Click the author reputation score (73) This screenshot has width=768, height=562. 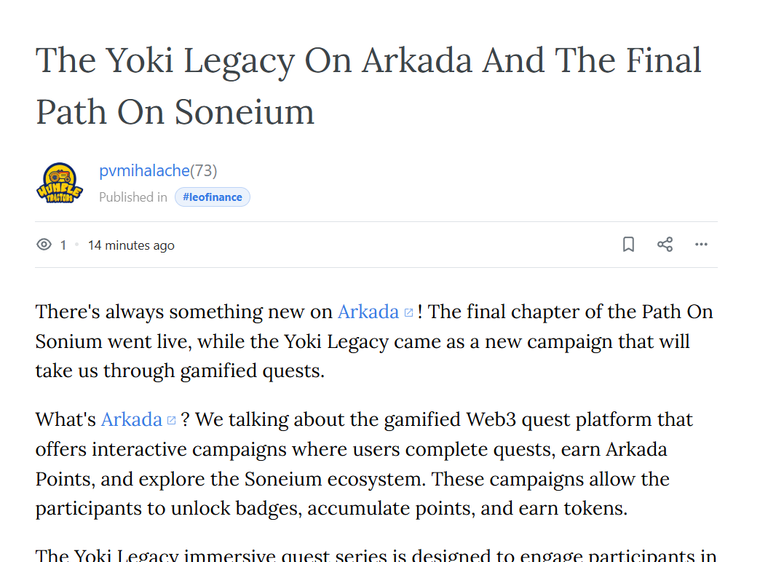pos(203,171)
